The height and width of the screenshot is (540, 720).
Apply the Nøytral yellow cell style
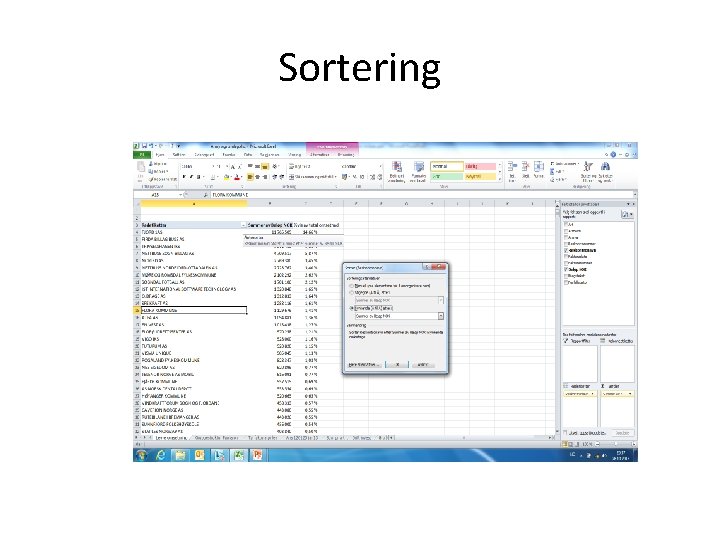[x=480, y=177]
